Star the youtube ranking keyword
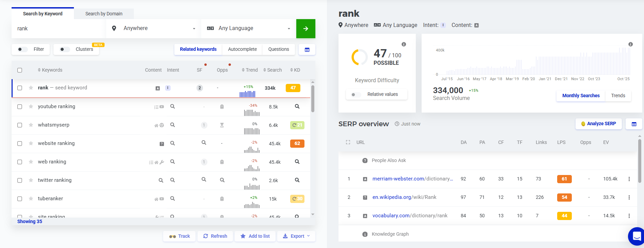The width and height of the screenshot is (644, 248). [x=31, y=106]
